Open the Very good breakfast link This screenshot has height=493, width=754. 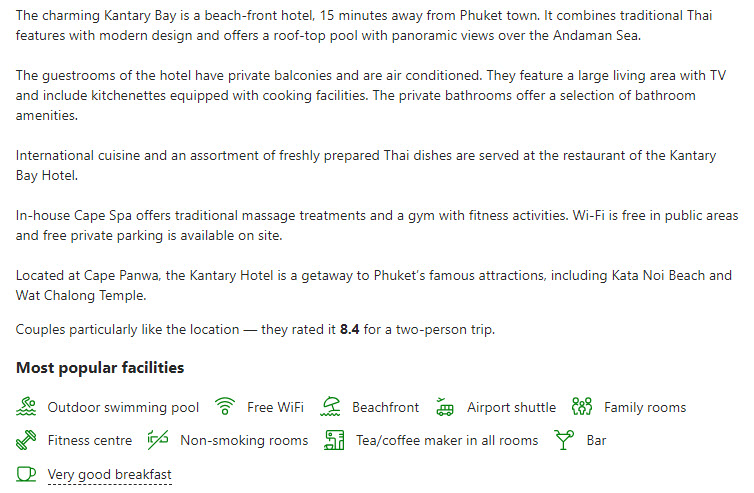[x=110, y=475]
